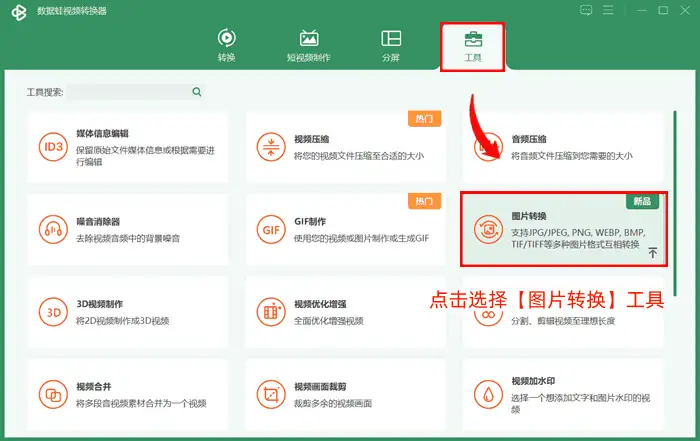Click the 图片转换 icon

coord(488,229)
